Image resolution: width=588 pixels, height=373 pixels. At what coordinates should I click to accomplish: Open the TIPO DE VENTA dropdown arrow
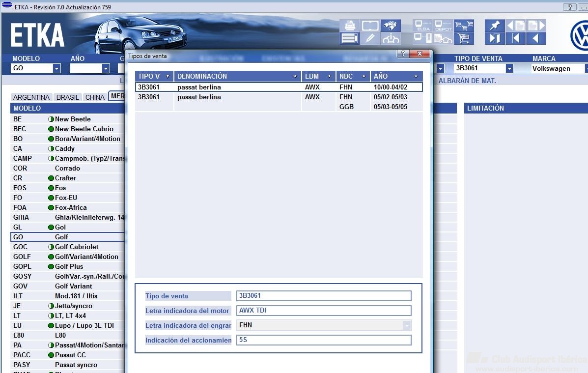coord(509,68)
